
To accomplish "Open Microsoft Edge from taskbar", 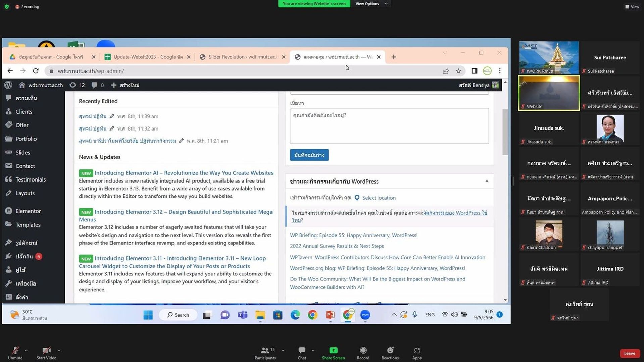I will pyautogui.click(x=295, y=315).
